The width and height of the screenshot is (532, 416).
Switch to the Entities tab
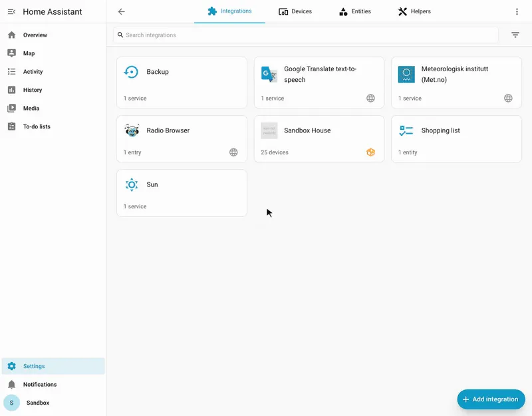click(x=355, y=11)
